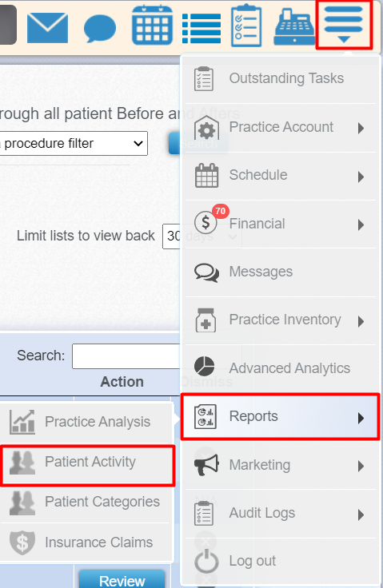Click the Financial dollar icon with badge
383x588 pixels.
pos(206,222)
